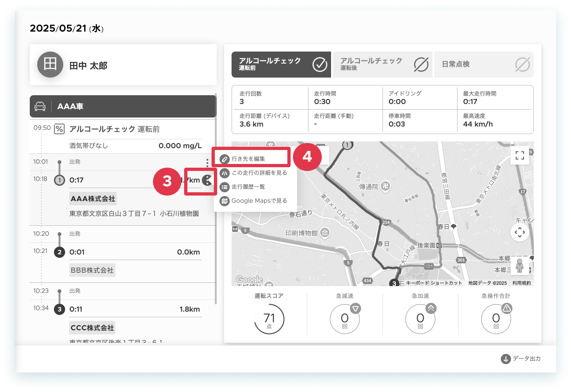The height and width of the screenshot is (392, 571).
Task: Click the map icon of Google Mapsで見る
Action: pos(225,201)
